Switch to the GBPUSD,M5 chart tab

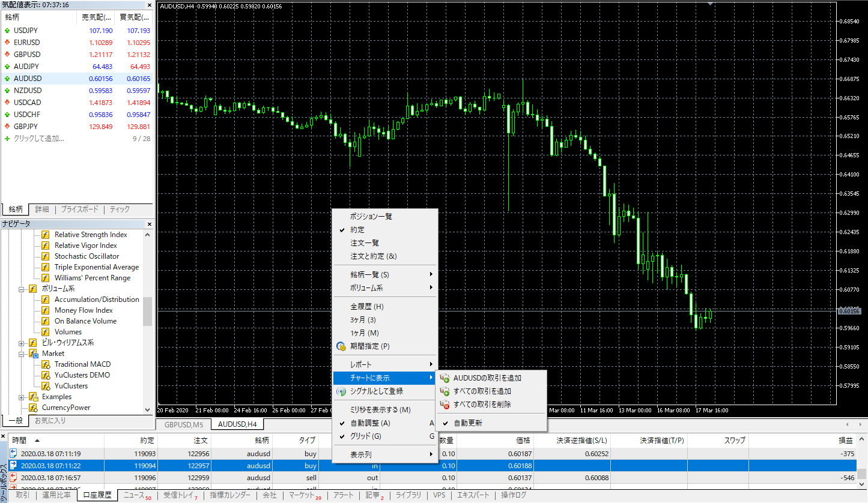[x=184, y=424]
